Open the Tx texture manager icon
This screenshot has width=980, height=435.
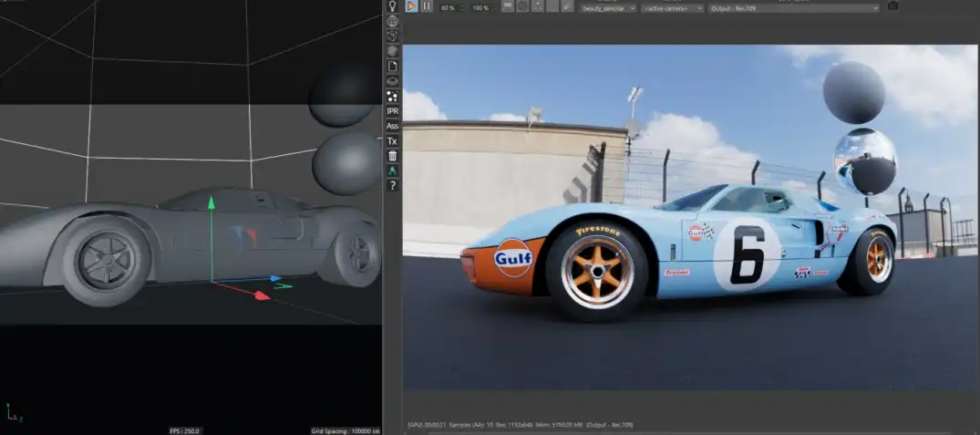tap(393, 141)
